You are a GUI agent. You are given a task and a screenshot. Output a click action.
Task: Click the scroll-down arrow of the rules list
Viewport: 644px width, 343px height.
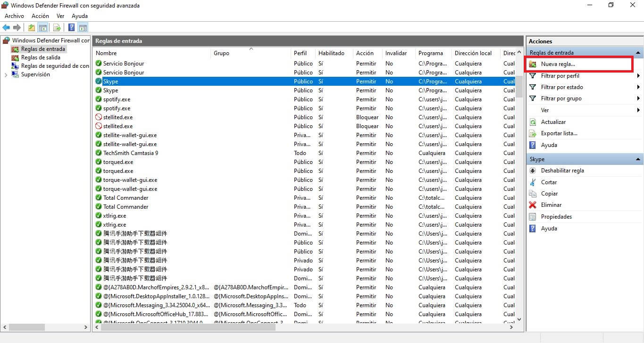[519, 319]
